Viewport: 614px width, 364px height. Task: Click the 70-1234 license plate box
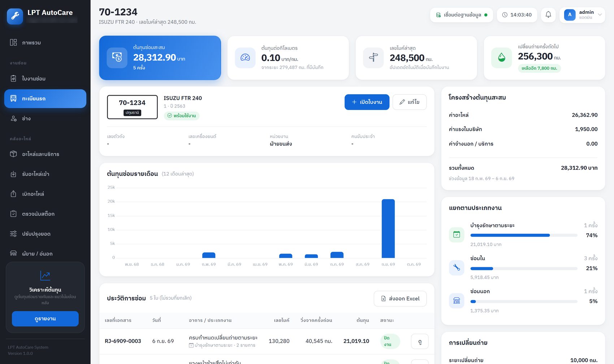(x=132, y=107)
